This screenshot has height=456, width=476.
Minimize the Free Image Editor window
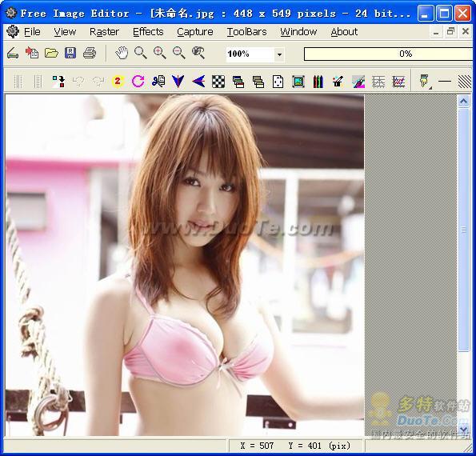click(426, 14)
